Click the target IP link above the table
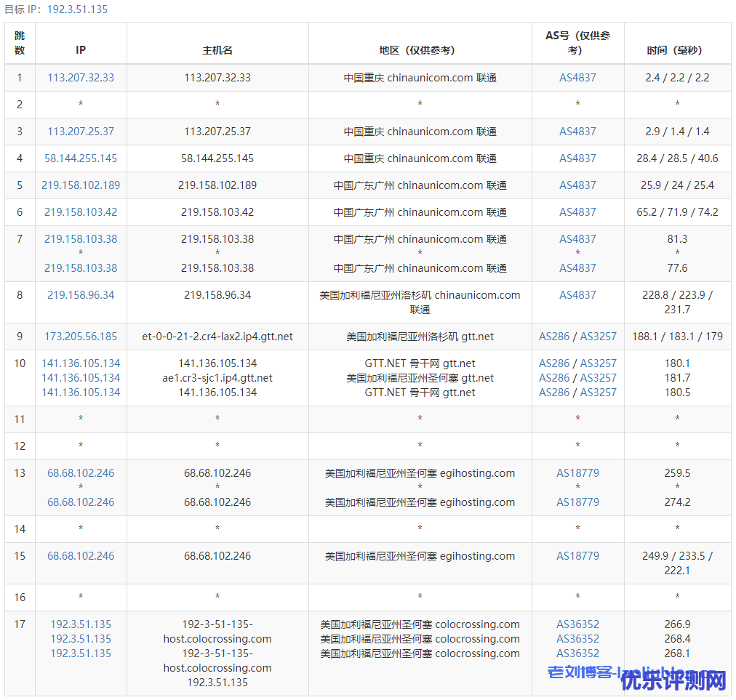 click(x=77, y=9)
